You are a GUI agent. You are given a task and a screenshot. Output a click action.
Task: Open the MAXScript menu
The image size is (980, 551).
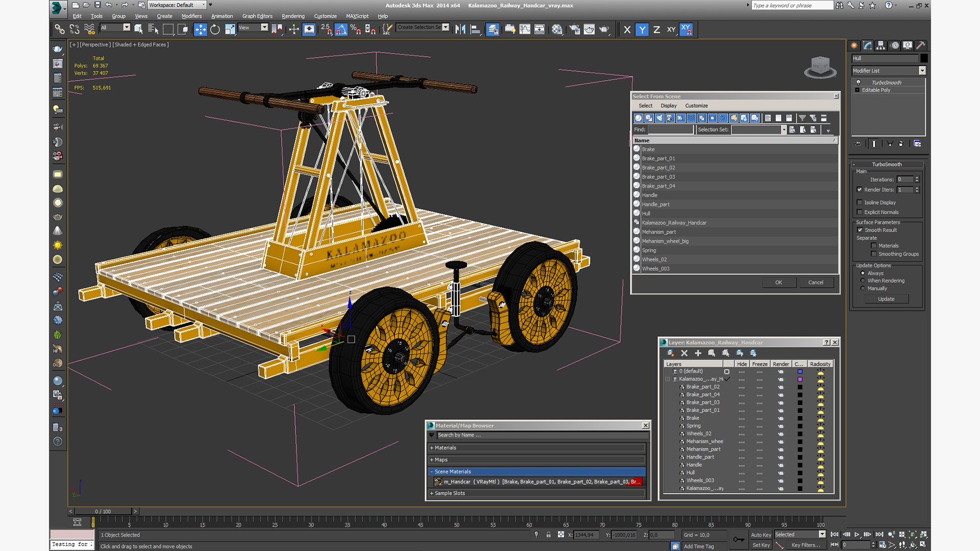point(357,16)
